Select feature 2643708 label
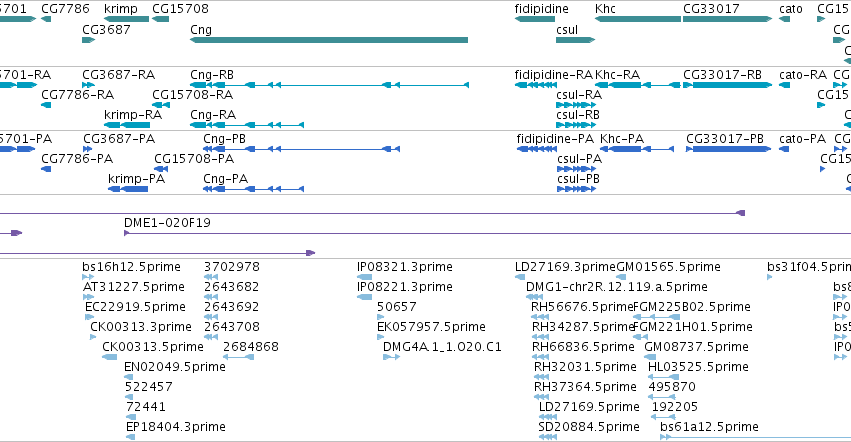Screen dimensions: 851x442 232,327
